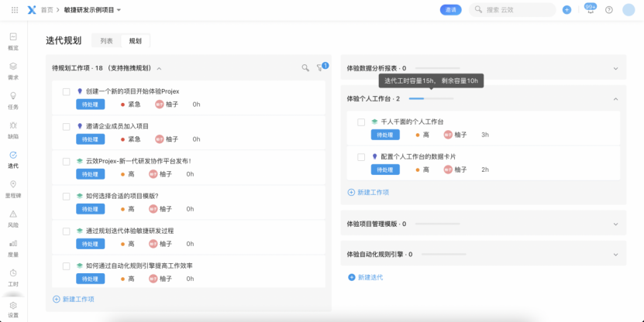This screenshot has width=644, height=322.
Task: Open the 缺陷 bug icon in sidebar
Action: point(13,128)
